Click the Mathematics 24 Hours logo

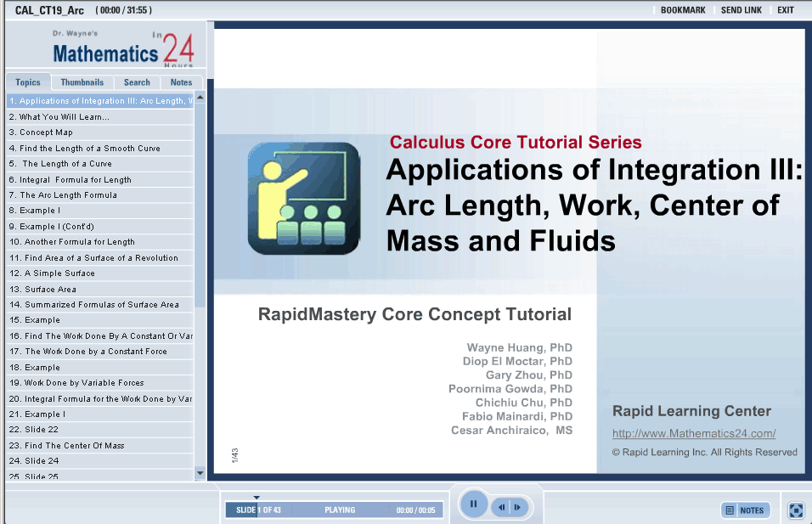[123, 50]
